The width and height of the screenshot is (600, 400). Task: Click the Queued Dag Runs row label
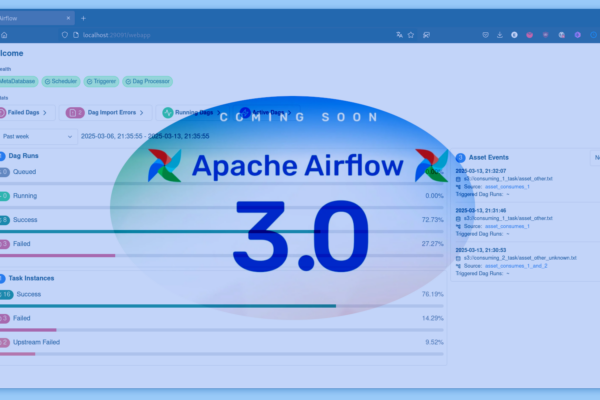[x=24, y=172]
